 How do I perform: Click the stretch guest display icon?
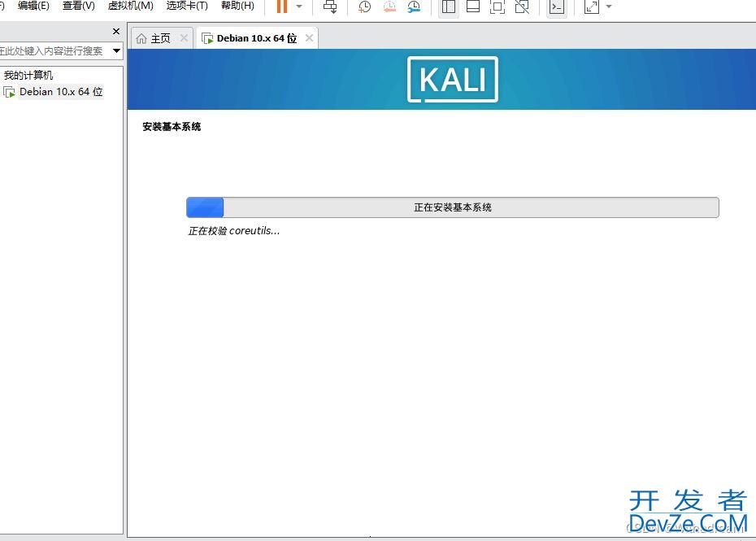[x=592, y=7]
